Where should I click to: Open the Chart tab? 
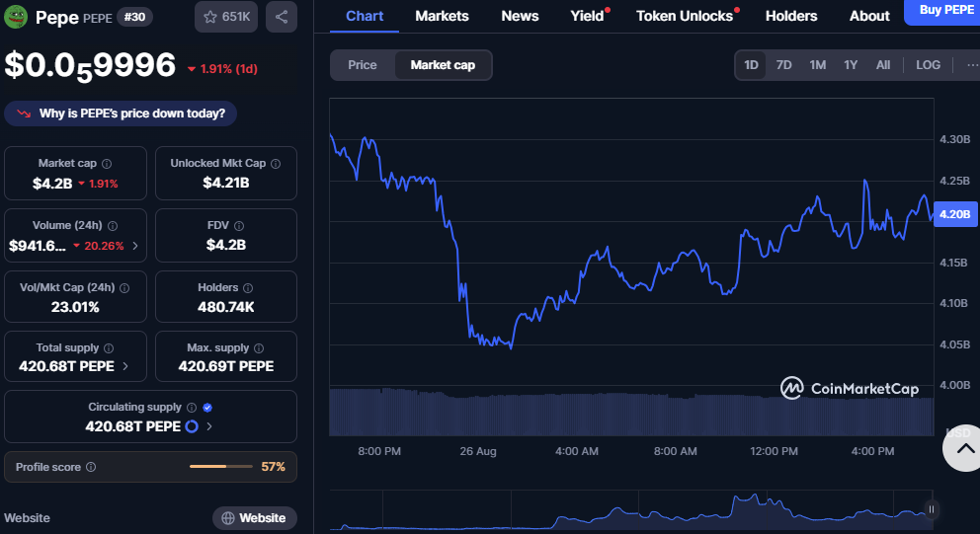(365, 16)
